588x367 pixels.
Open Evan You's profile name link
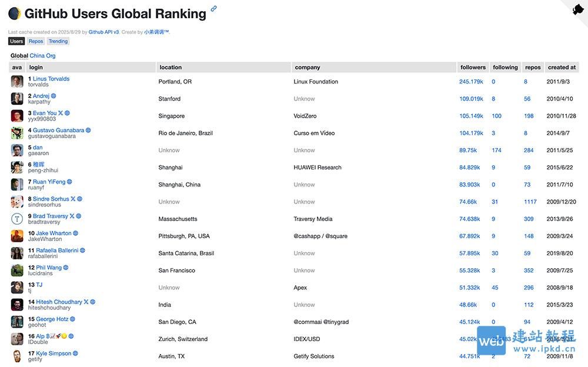point(45,113)
